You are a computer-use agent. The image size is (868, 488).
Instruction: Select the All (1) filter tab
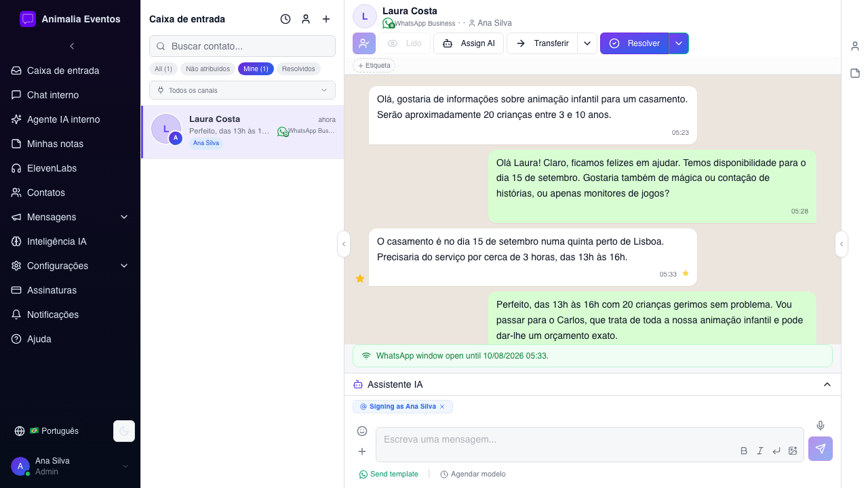[163, 69]
